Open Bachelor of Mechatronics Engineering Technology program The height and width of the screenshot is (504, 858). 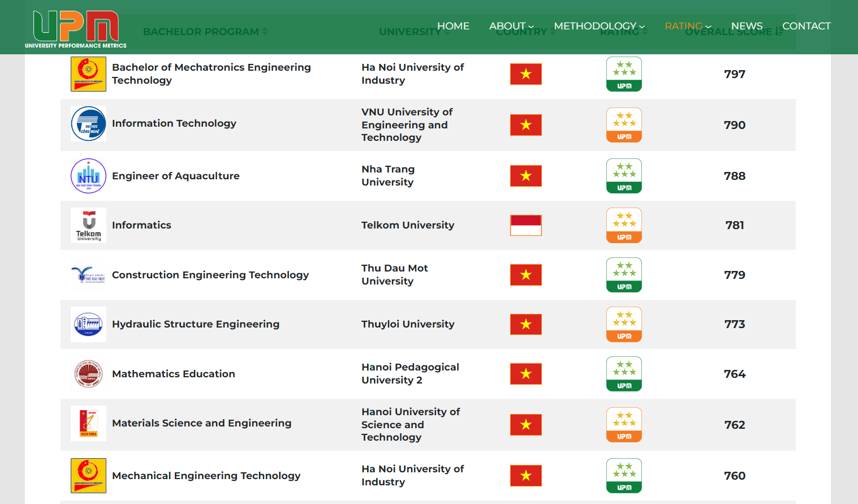click(x=212, y=74)
